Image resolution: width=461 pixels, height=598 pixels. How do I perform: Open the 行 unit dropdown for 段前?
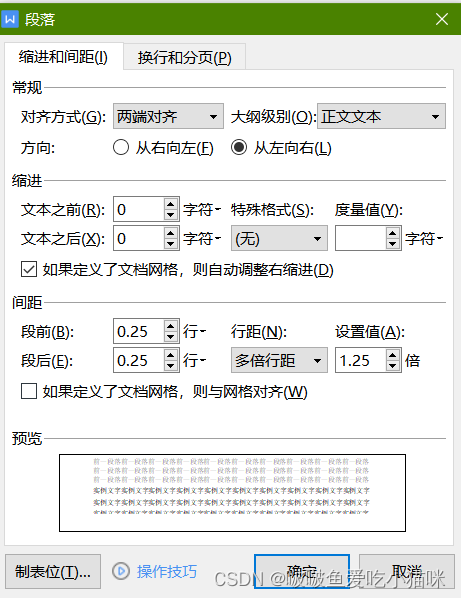[x=194, y=331]
